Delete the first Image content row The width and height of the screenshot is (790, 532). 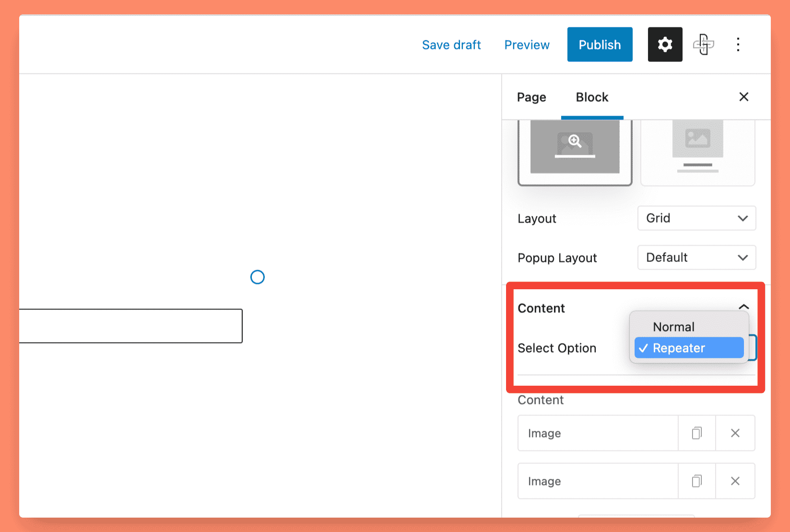coord(735,433)
